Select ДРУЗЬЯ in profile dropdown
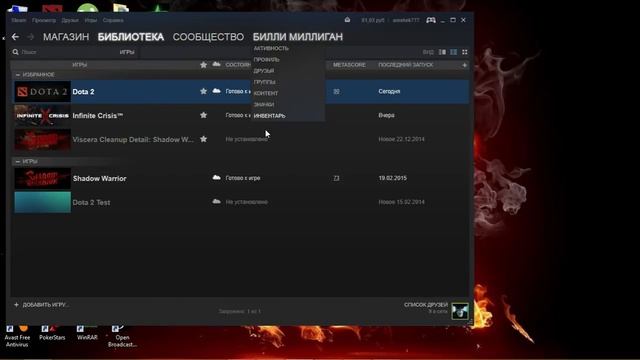The width and height of the screenshot is (640, 360). point(264,71)
